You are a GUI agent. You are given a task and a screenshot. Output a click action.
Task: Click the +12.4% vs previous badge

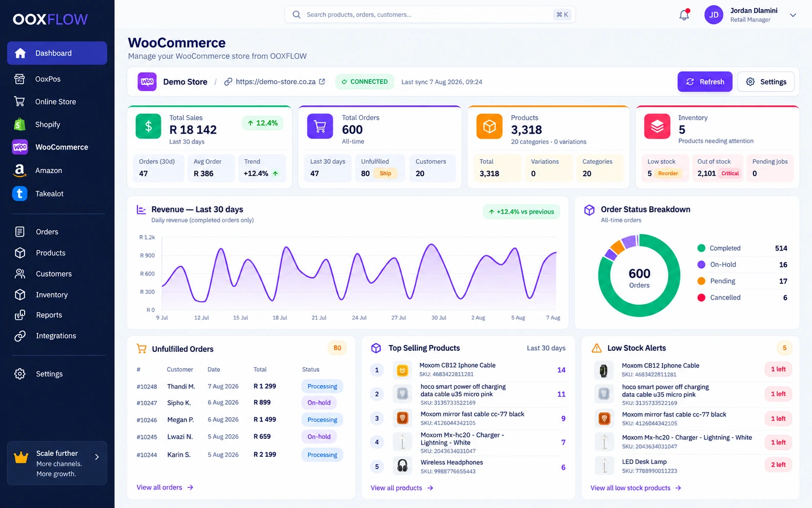click(521, 211)
